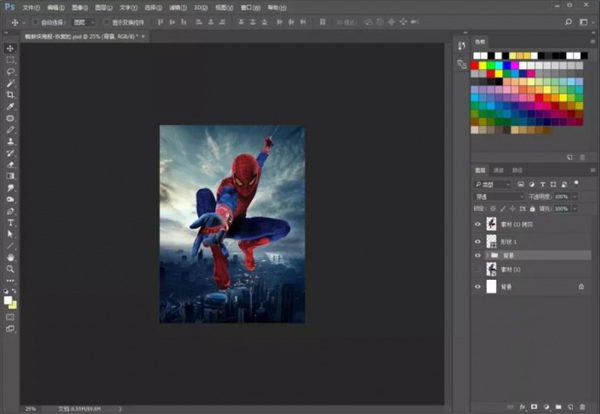Select the Move tool
The image size is (600, 414).
pyautogui.click(x=11, y=48)
